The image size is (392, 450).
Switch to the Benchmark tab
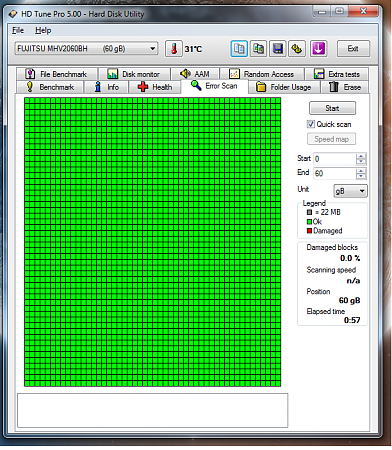click(50, 87)
